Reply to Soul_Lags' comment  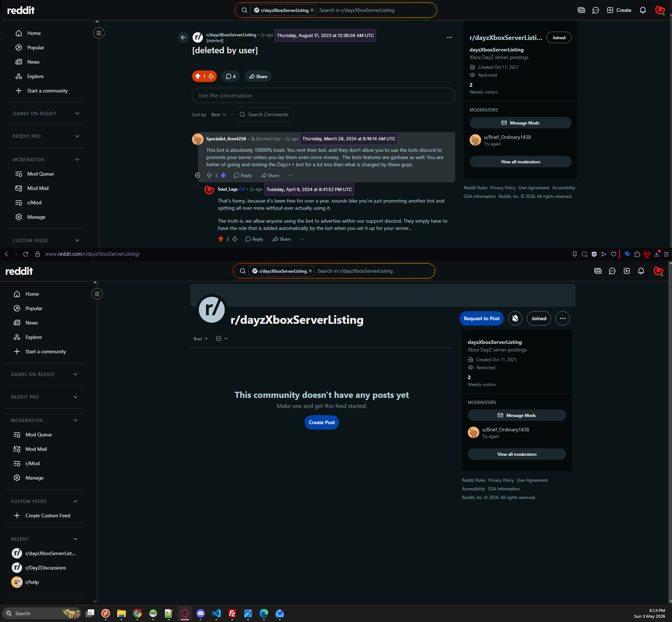pos(254,239)
